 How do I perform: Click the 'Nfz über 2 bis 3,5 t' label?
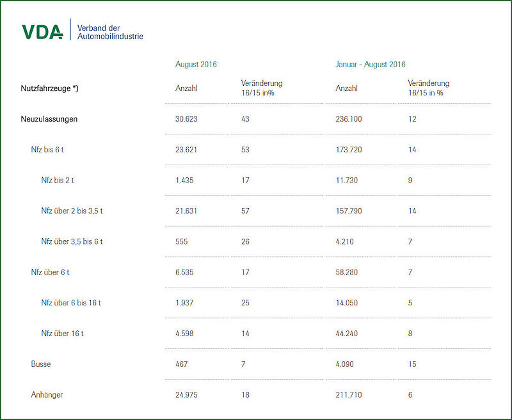point(72,211)
